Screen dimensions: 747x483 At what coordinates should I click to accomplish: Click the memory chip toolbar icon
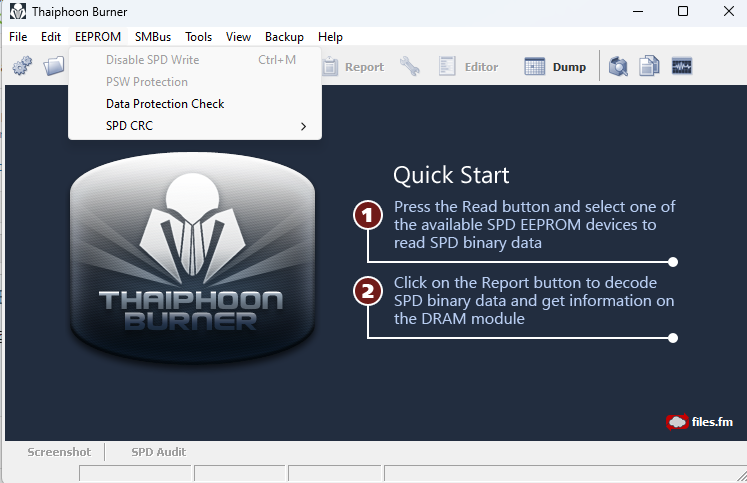point(682,66)
